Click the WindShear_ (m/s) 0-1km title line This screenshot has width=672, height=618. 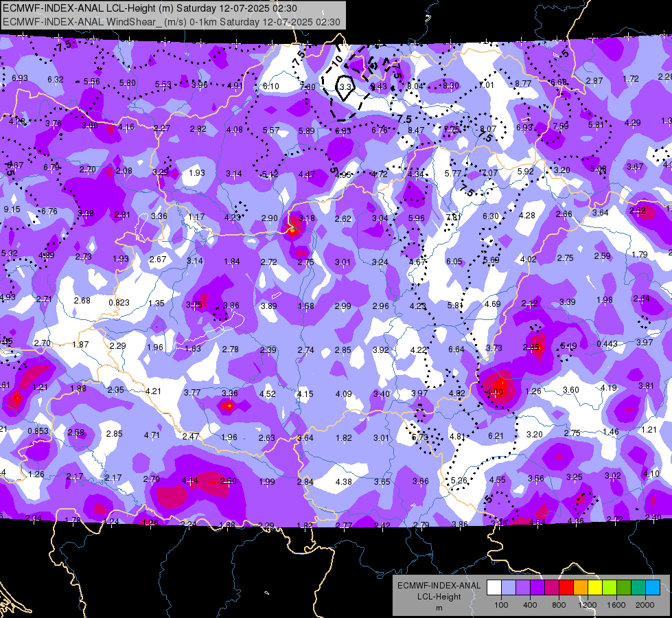pyautogui.click(x=172, y=22)
